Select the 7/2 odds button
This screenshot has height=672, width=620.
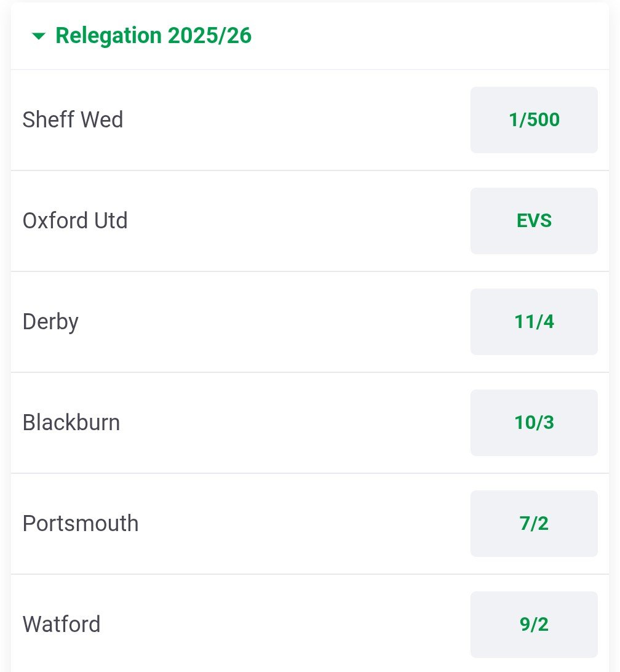tap(534, 523)
